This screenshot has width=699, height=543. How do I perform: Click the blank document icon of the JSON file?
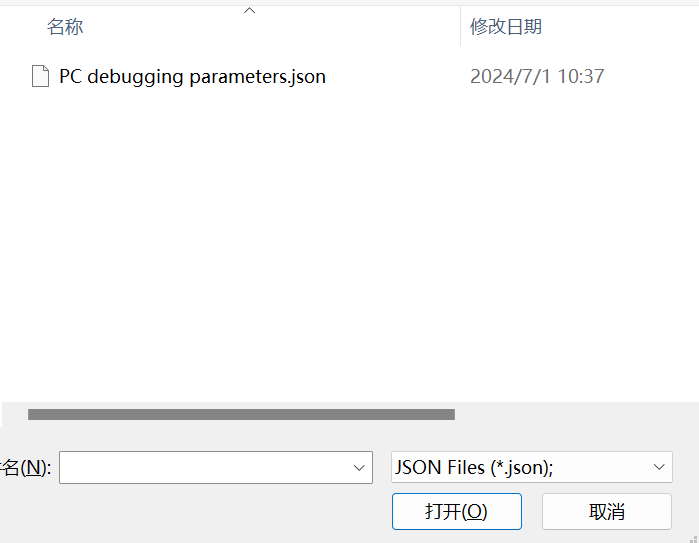(40, 76)
